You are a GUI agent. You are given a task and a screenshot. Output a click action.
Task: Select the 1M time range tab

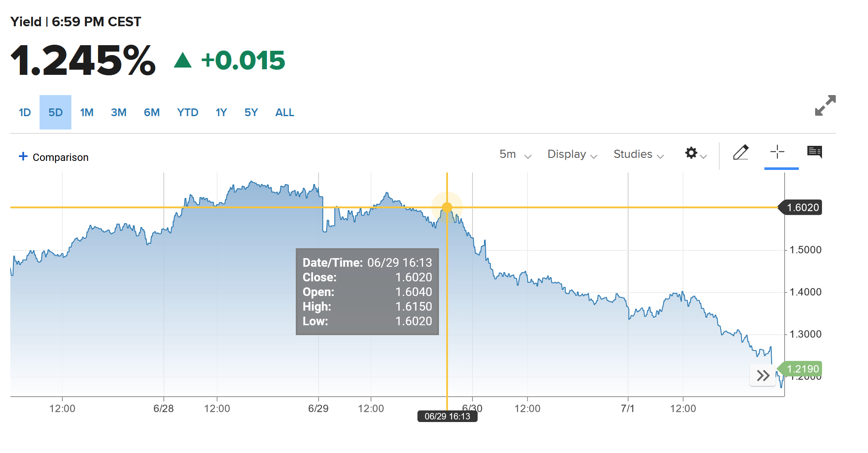[87, 113]
